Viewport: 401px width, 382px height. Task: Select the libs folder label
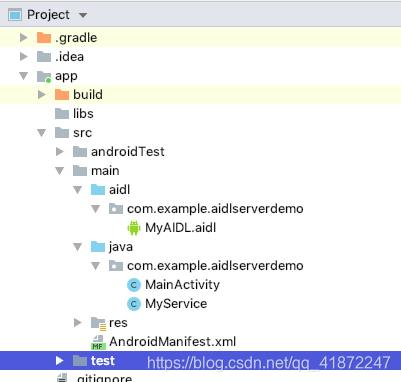(83, 114)
